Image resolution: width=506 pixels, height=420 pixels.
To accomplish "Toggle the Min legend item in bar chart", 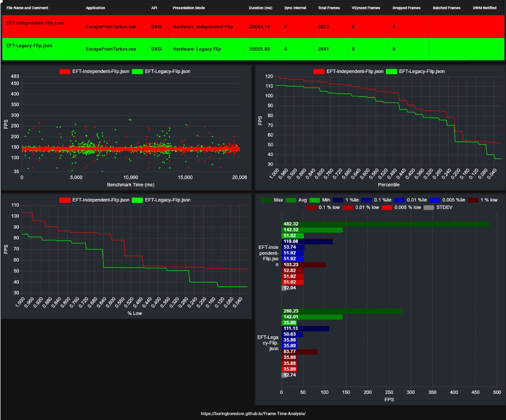I will 320,200.
